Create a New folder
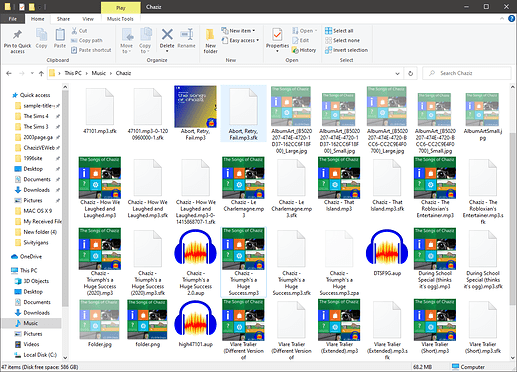The image size is (517, 372). pos(210,41)
